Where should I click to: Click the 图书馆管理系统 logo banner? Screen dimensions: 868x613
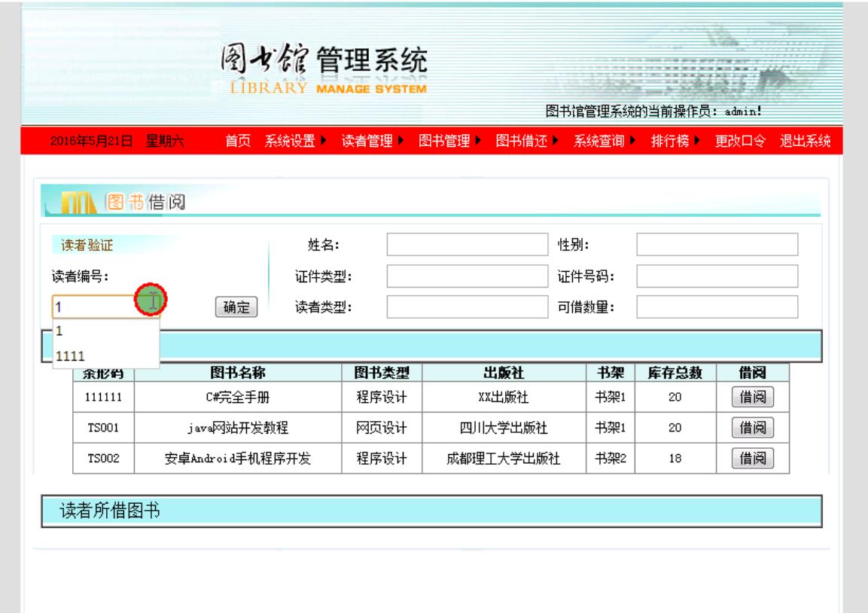click(x=324, y=68)
